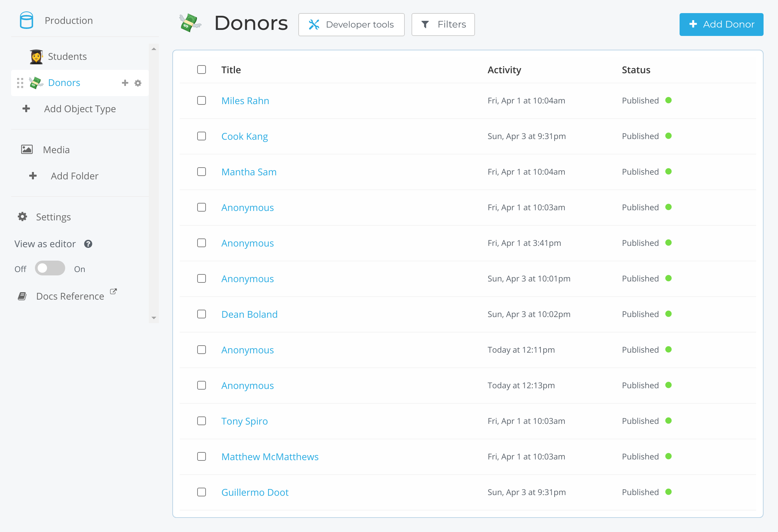The image size is (778, 532).
Task: Open the Cook Kang donor link
Action: point(245,136)
